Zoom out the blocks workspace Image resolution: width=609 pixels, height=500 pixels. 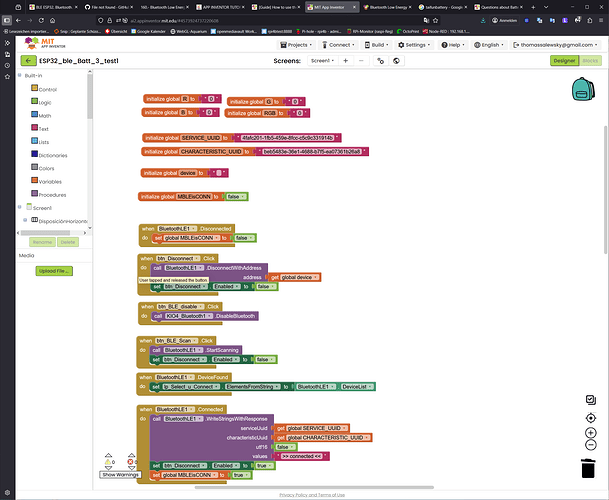590,445
